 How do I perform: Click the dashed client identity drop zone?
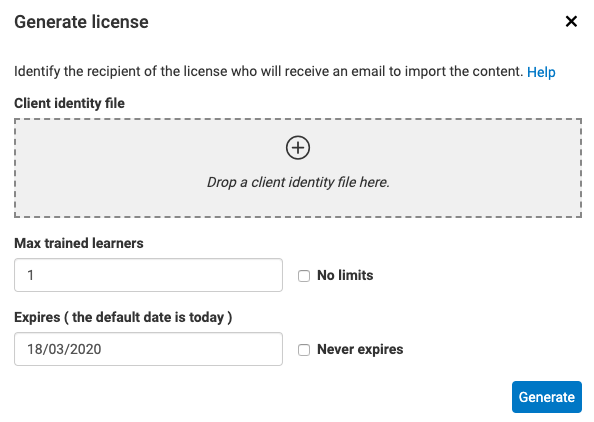point(298,168)
